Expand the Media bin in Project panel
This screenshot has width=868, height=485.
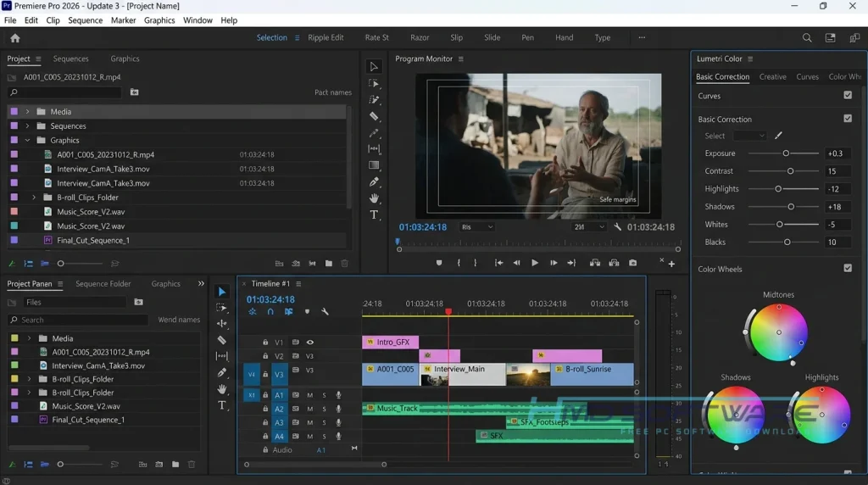(27, 112)
